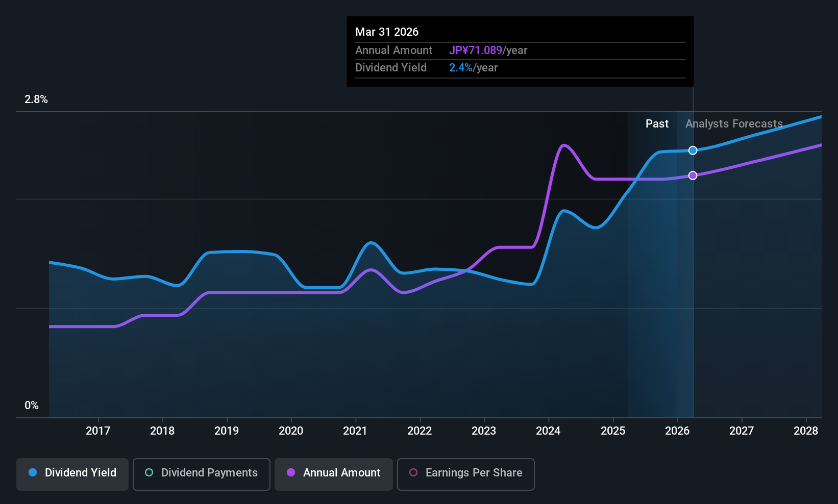Select the blue dividend yield data point marker
Viewport: 838px width, 504px height.
pos(693,150)
